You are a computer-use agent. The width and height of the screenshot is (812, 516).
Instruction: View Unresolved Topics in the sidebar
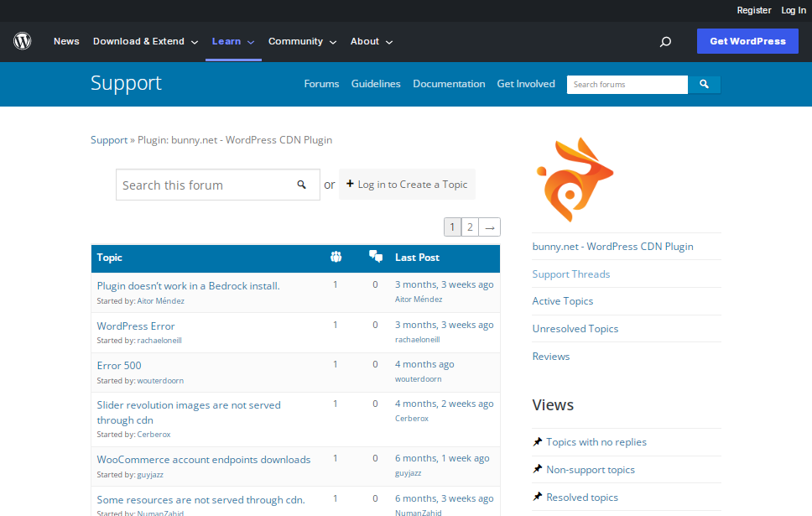(x=575, y=329)
